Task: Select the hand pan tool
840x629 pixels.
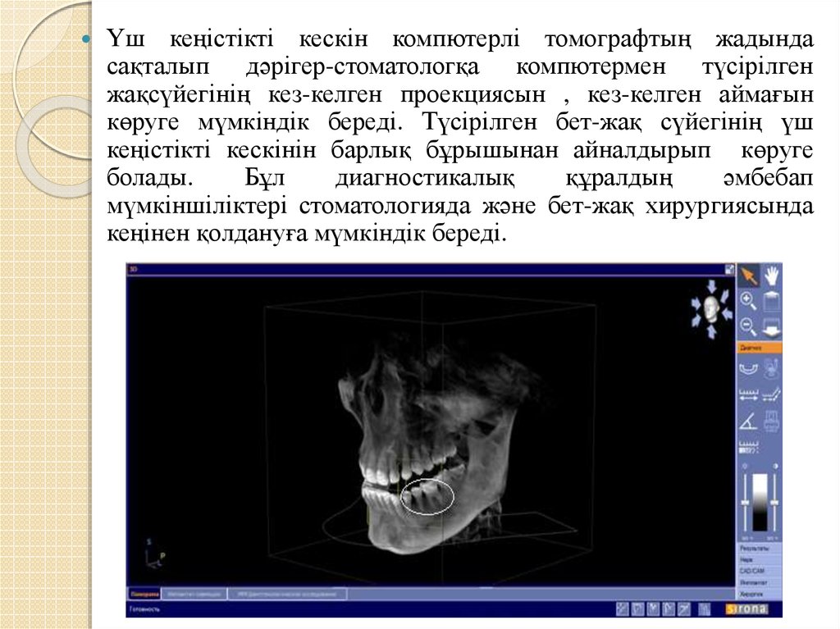Action: coord(771,276)
